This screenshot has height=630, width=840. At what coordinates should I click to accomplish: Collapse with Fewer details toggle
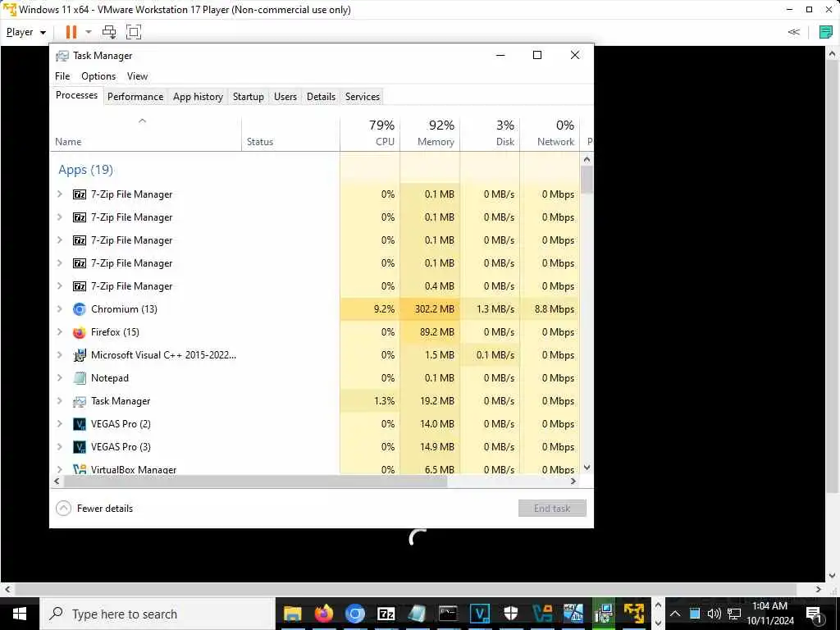coord(94,509)
